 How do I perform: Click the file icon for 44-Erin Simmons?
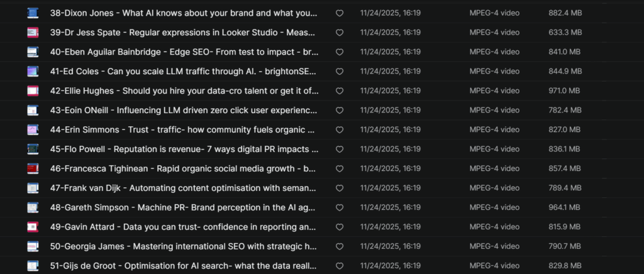33,129
